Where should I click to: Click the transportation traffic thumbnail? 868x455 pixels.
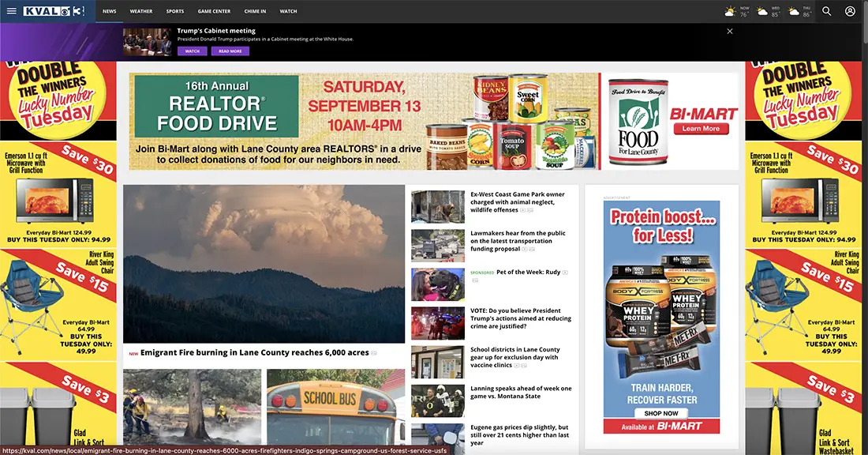click(x=438, y=246)
